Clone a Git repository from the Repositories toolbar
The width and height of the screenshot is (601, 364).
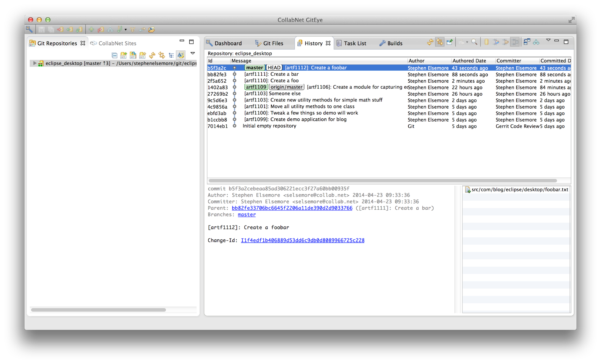pos(133,55)
